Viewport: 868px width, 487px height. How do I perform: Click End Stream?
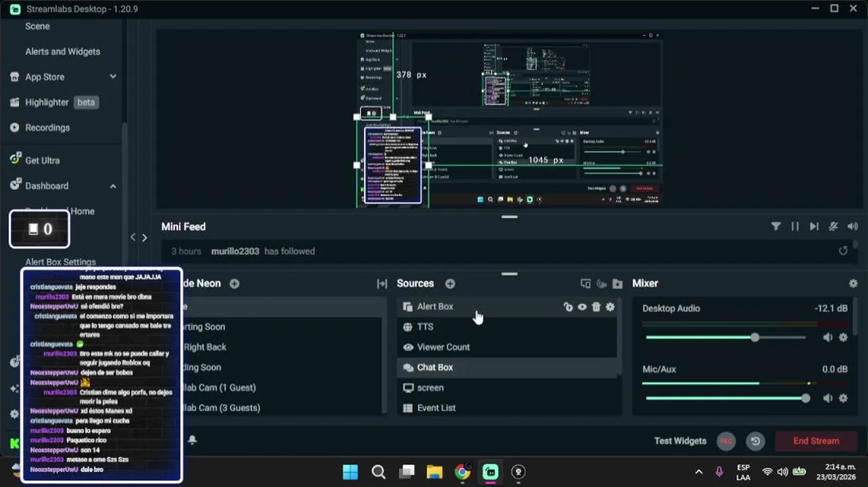click(x=816, y=441)
